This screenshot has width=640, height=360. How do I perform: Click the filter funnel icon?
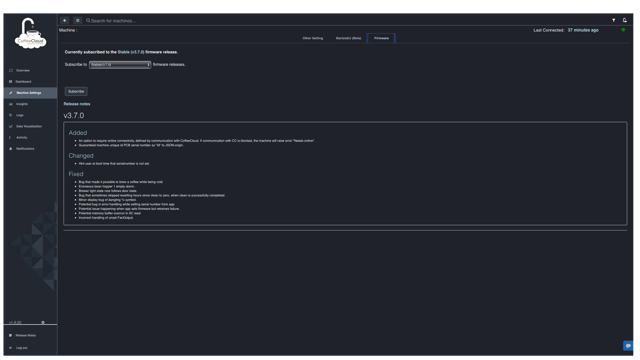click(x=613, y=20)
